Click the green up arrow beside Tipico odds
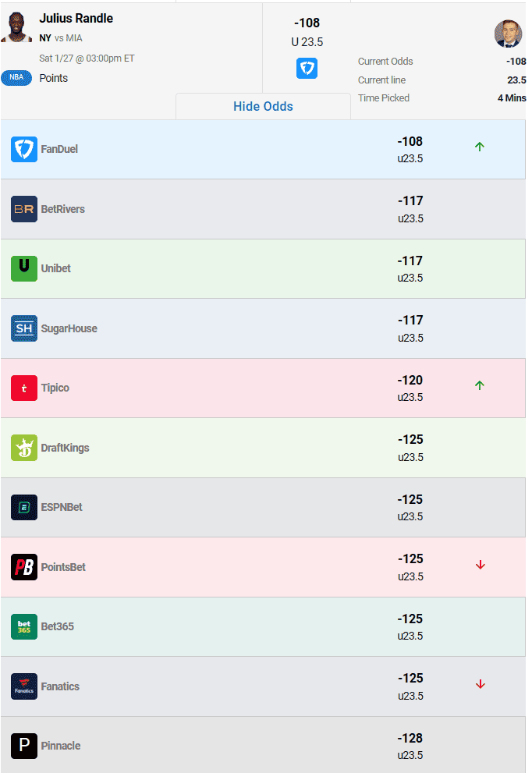Viewport: 532px width, 773px height. (480, 385)
